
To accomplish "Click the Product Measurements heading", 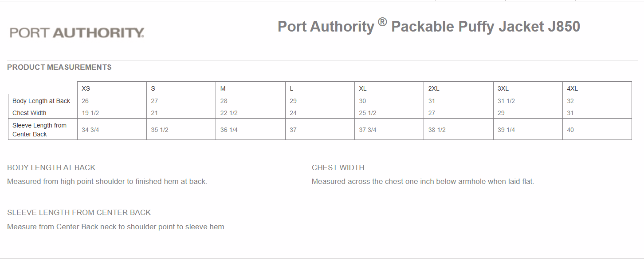I will [x=59, y=68].
